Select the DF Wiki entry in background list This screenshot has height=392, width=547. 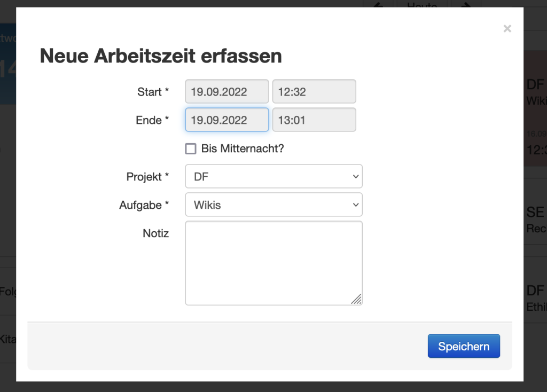(x=535, y=91)
